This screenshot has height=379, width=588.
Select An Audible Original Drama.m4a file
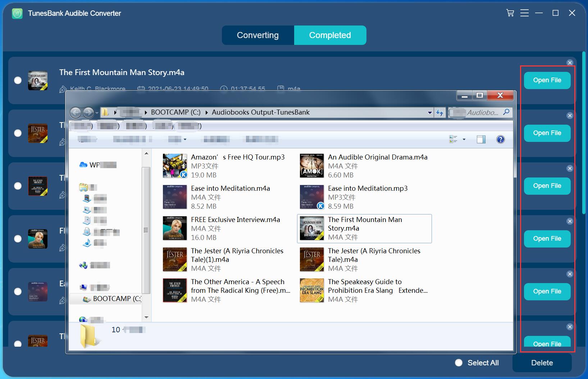pyautogui.click(x=364, y=166)
